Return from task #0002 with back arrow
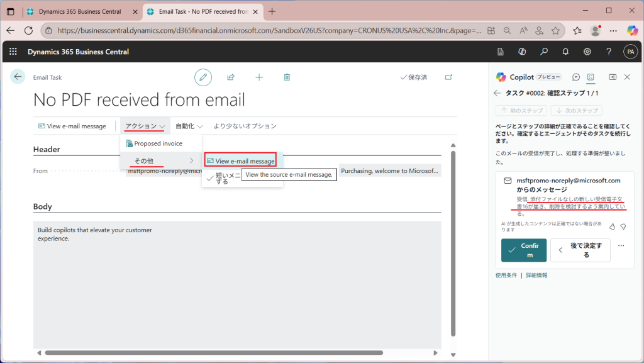644x363 pixels. (x=497, y=93)
